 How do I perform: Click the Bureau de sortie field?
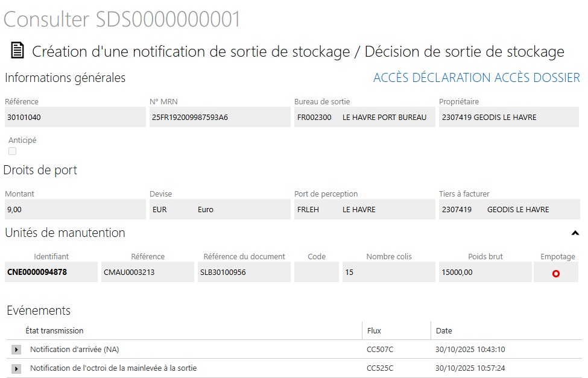364,118
